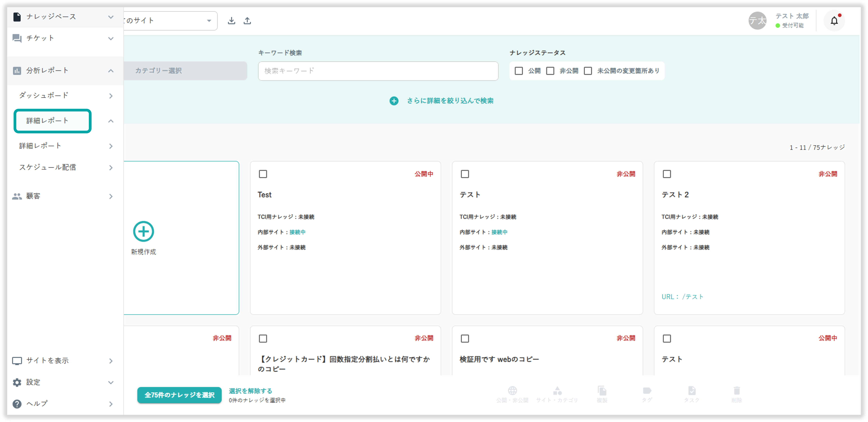Click 全75件のナレッジを選択 button

pyautogui.click(x=179, y=395)
